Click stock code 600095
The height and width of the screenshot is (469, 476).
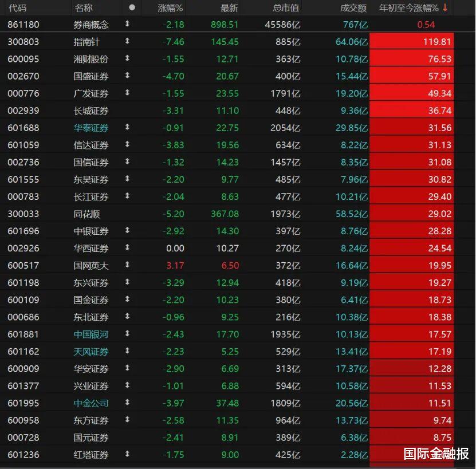point(23,59)
